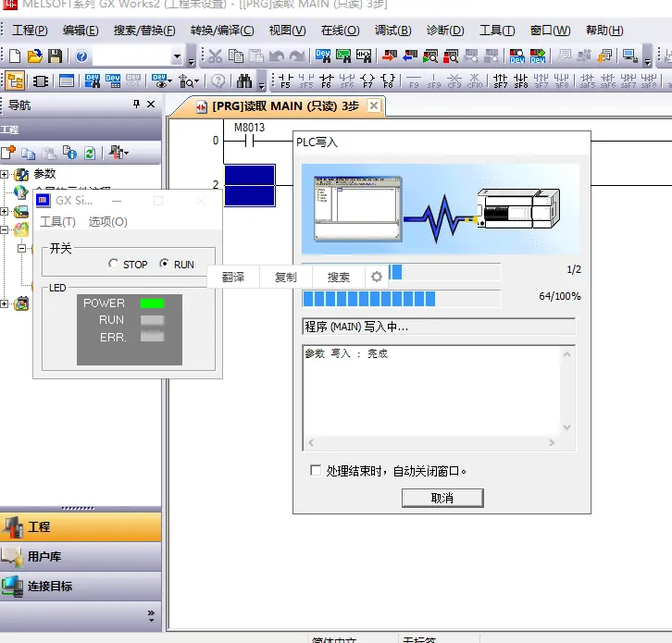Insert coil with F7 icon
Image resolution: width=672 pixels, height=643 pixels.
(x=367, y=81)
